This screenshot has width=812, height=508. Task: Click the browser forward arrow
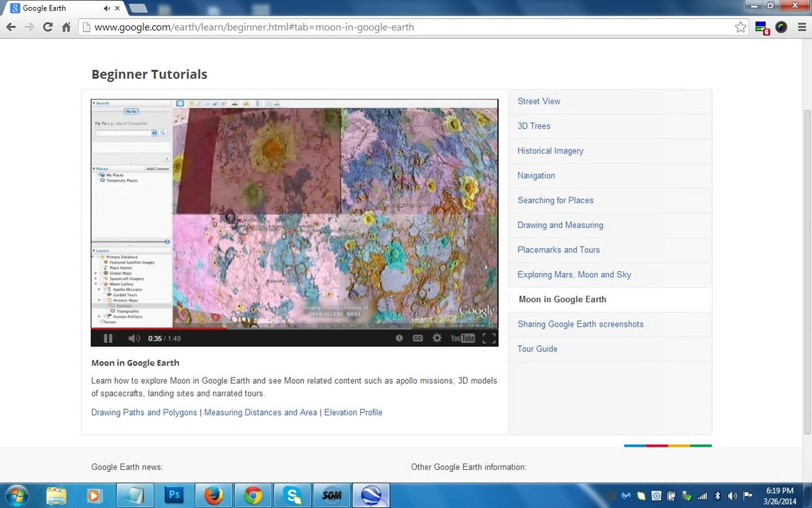pyautogui.click(x=30, y=27)
